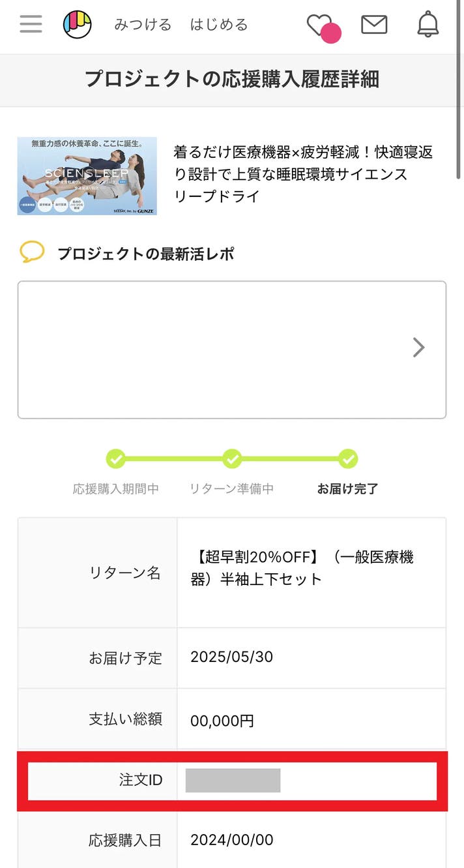Open the hamburger menu

tap(31, 24)
